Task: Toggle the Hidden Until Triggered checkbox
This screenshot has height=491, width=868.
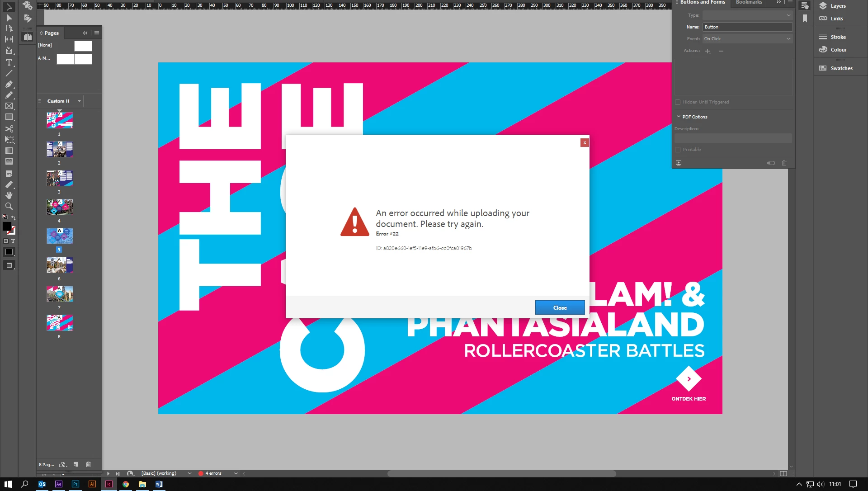Action: [x=678, y=102]
